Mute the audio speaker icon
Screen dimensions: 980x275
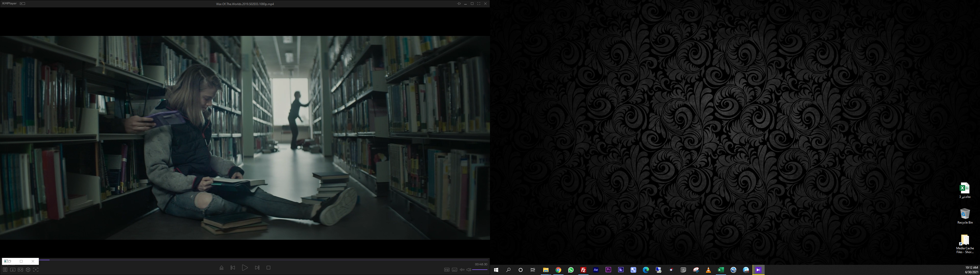[x=469, y=270]
